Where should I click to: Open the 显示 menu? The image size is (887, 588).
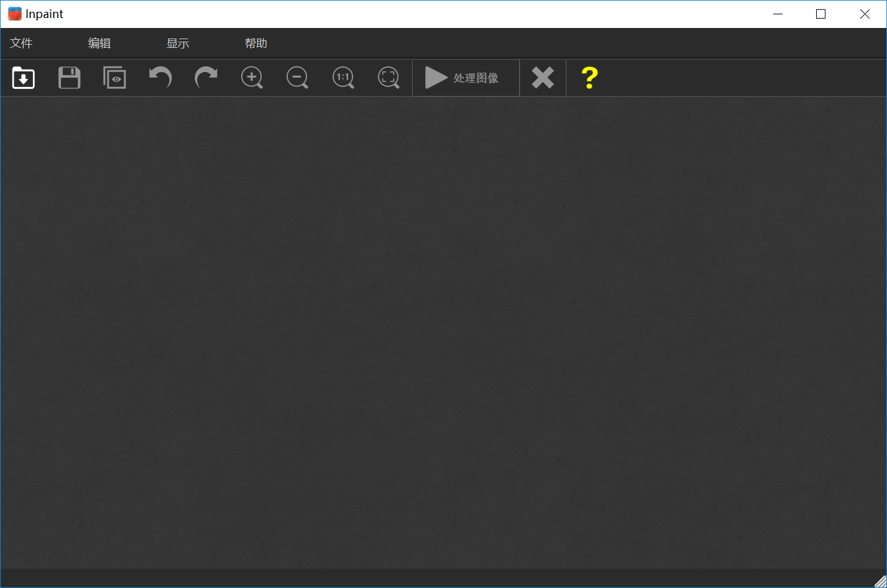(178, 44)
